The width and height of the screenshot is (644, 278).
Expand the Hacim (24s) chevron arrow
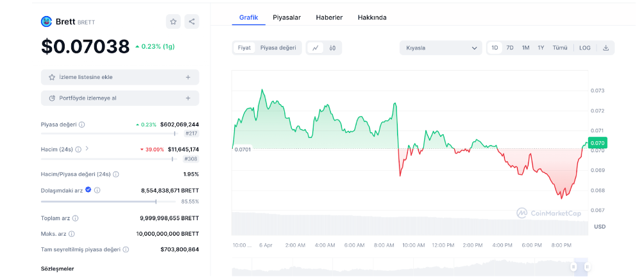87,149
